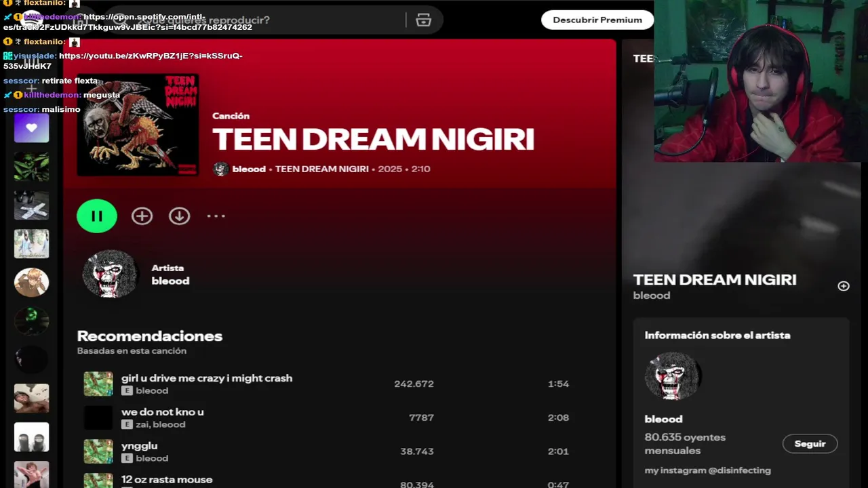Open the green glow circular item in sidebar
Image resolution: width=868 pixels, height=488 pixels.
[32, 321]
